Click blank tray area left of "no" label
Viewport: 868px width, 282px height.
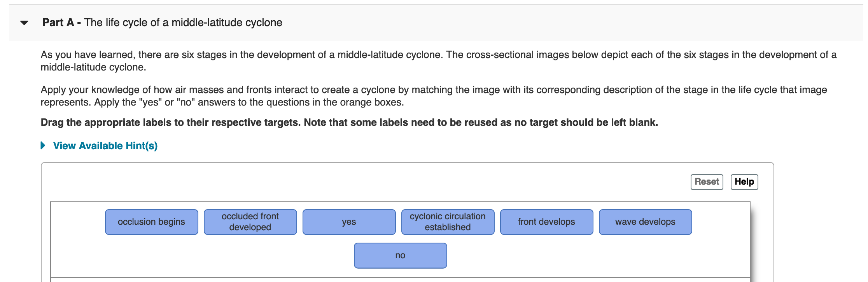point(202,256)
